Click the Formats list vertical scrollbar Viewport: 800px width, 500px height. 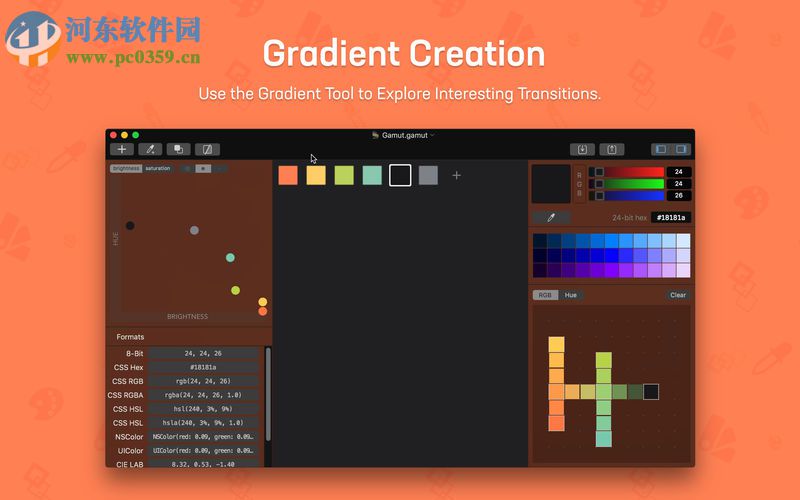click(268, 394)
